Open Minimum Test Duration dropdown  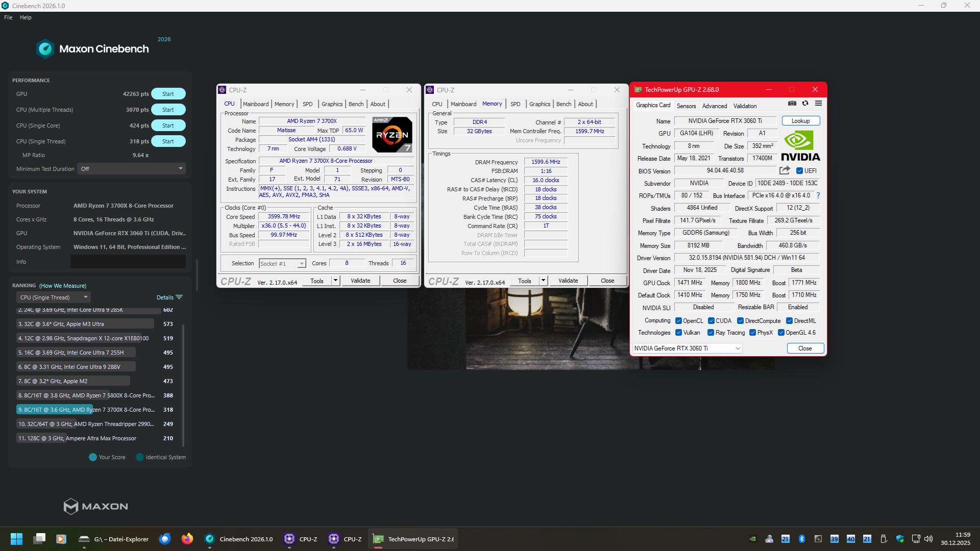pos(132,169)
